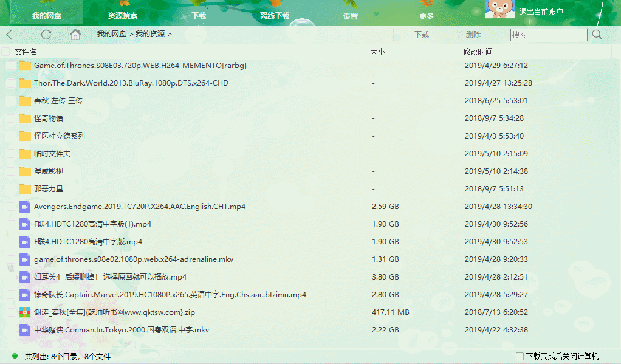Screen dimensions: 621x364
Task: Toggle select-all checkbox beside 文件名
Action: [x=6, y=52]
